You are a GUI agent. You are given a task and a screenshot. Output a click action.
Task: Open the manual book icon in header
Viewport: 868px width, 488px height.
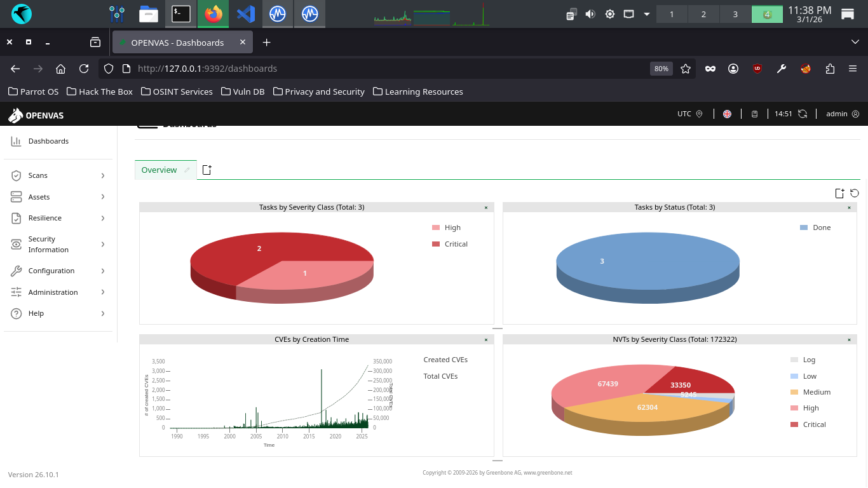(755, 114)
